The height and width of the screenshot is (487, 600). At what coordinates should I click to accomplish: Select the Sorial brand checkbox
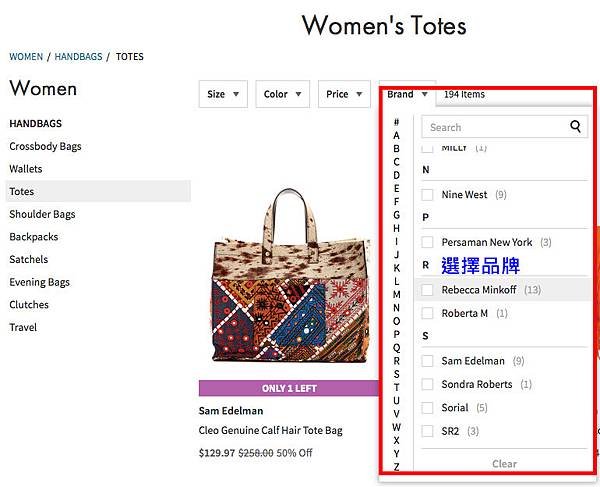(427, 408)
